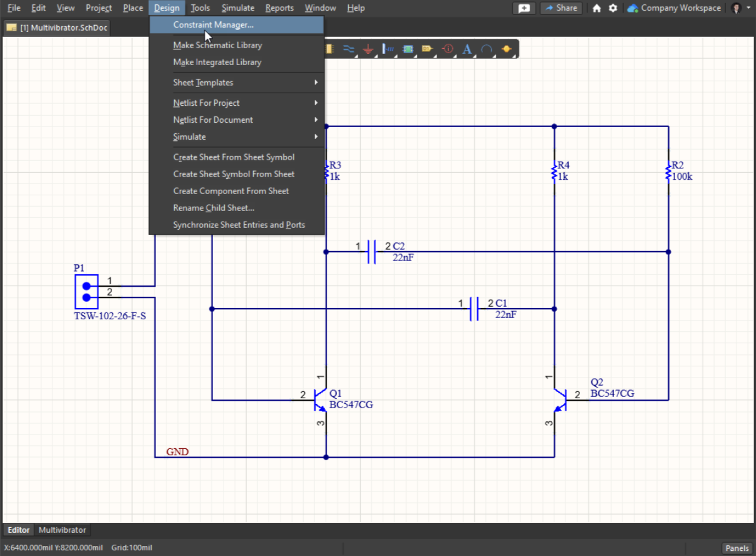
Task: Open settings via the gear icon
Action: tap(613, 8)
